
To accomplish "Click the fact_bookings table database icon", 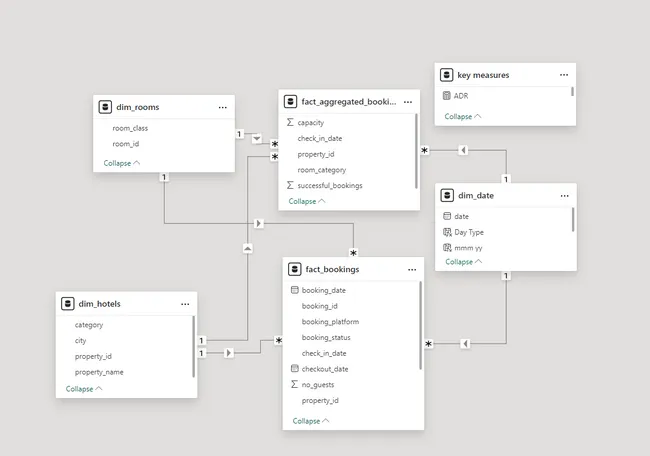I will (294, 269).
